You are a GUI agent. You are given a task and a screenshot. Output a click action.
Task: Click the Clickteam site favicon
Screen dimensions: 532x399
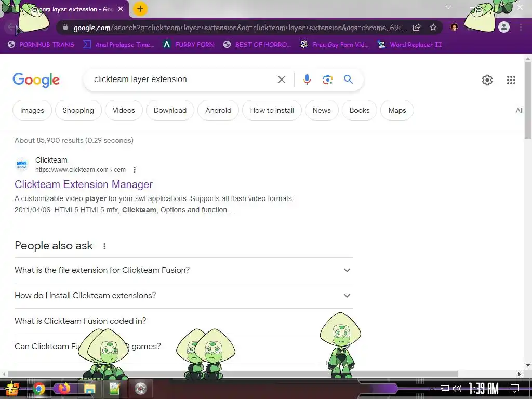[x=22, y=165]
